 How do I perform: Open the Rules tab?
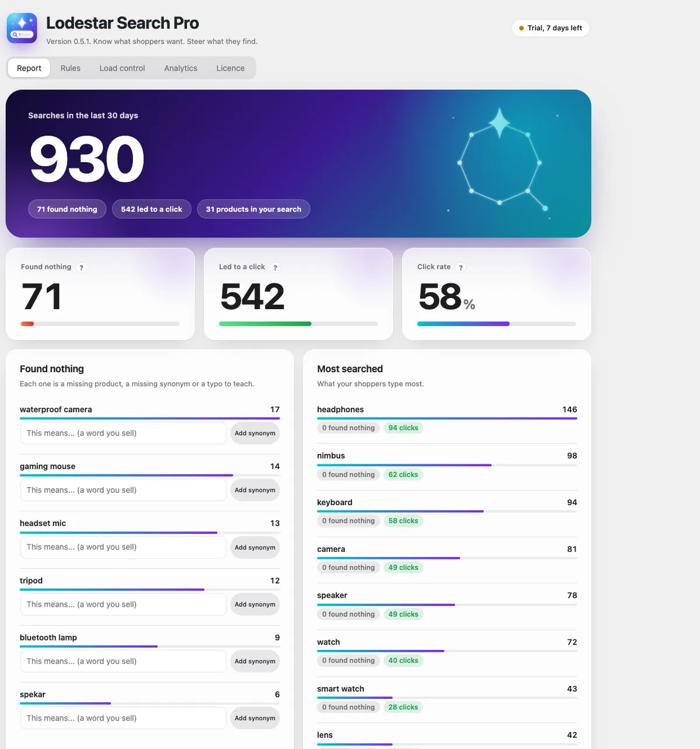[x=71, y=68]
